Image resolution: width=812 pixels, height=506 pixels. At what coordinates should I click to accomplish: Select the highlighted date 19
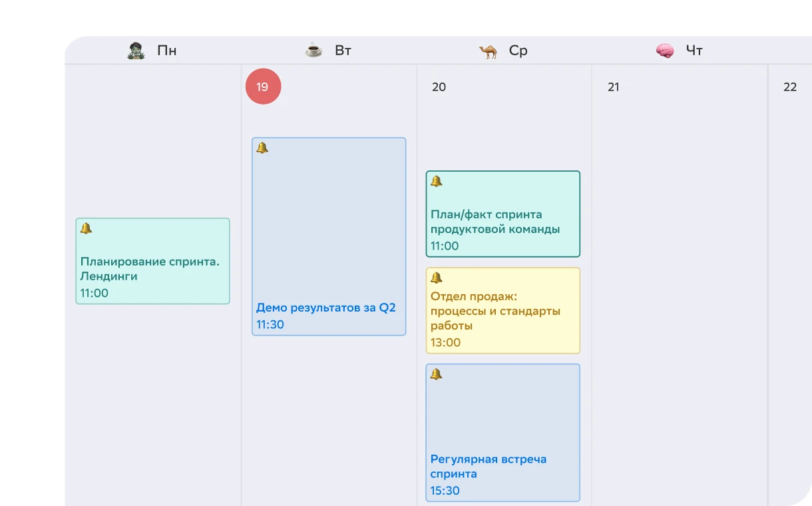coord(263,87)
